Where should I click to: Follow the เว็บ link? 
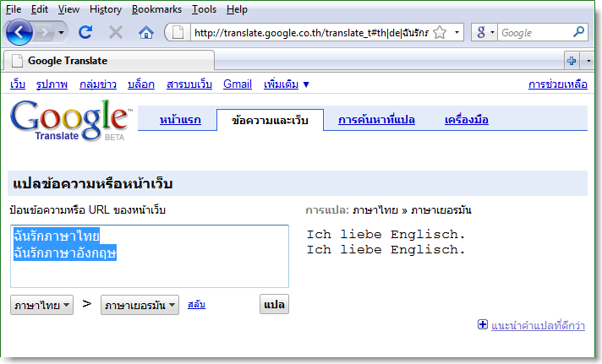pos(18,84)
